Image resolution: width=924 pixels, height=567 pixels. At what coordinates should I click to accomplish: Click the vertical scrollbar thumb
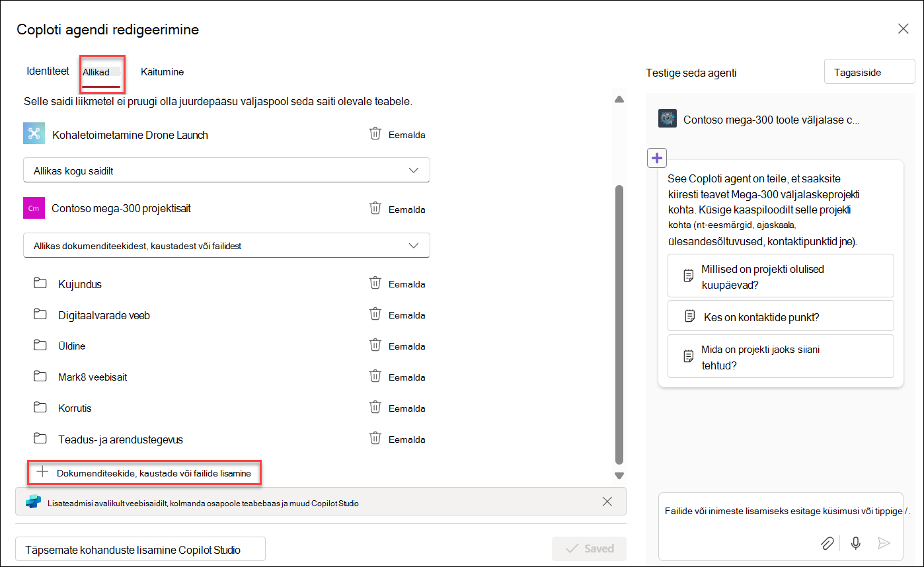pos(619,324)
